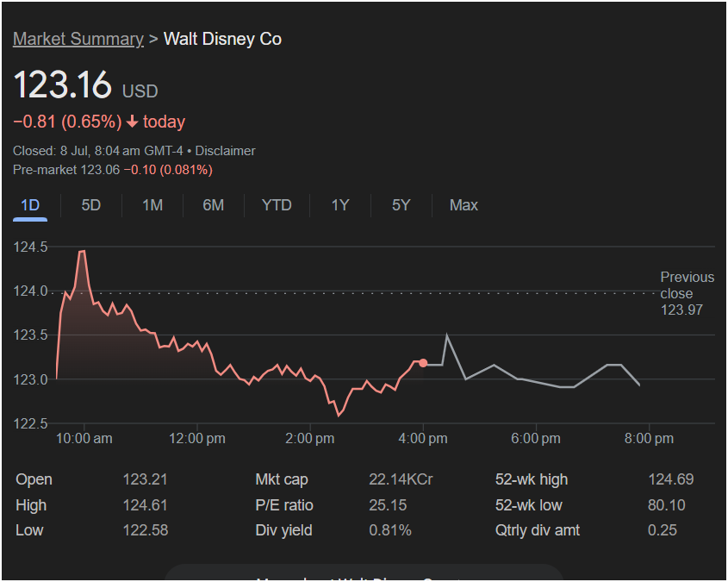
Task: Click the Div yield value 0.81%
Action: [x=390, y=530]
